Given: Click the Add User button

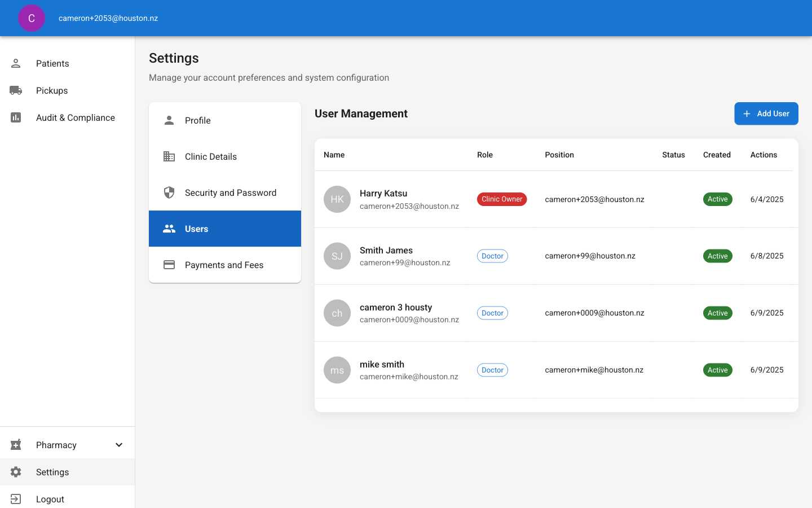Looking at the screenshot, I should [x=766, y=113].
